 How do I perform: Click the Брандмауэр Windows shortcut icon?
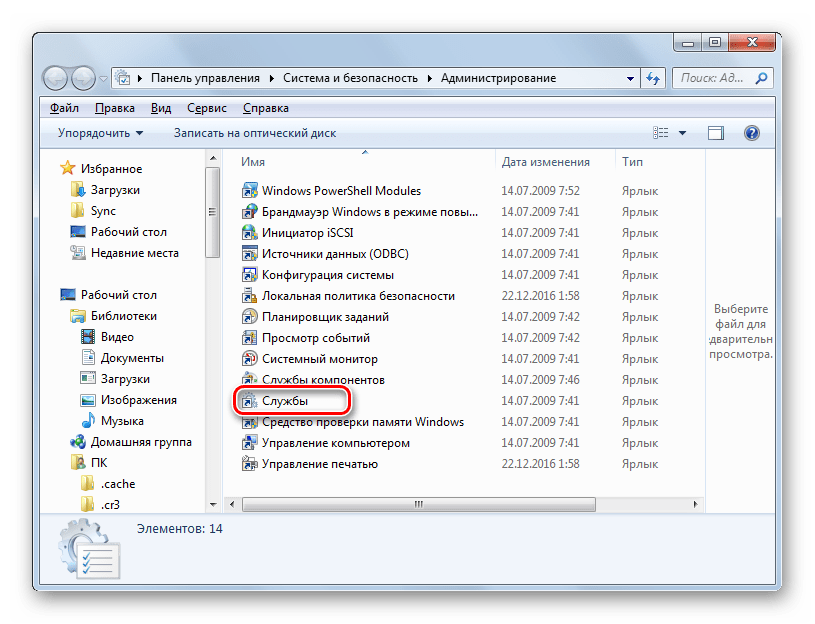pos(249,212)
